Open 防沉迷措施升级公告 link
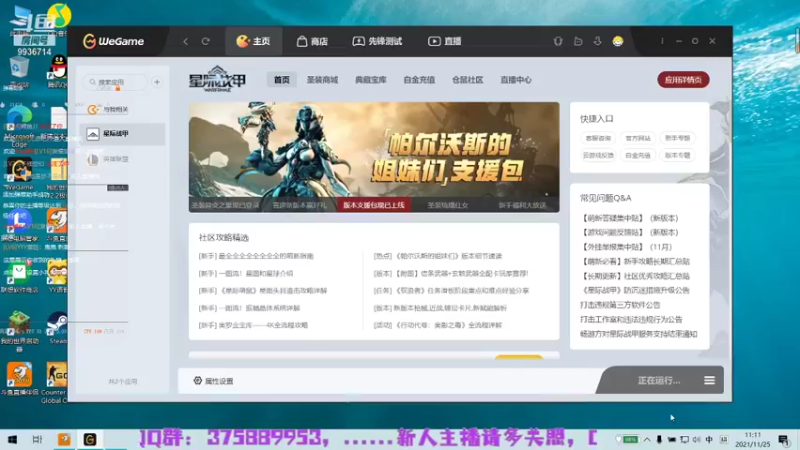The width and height of the screenshot is (800, 450). click(x=635, y=290)
